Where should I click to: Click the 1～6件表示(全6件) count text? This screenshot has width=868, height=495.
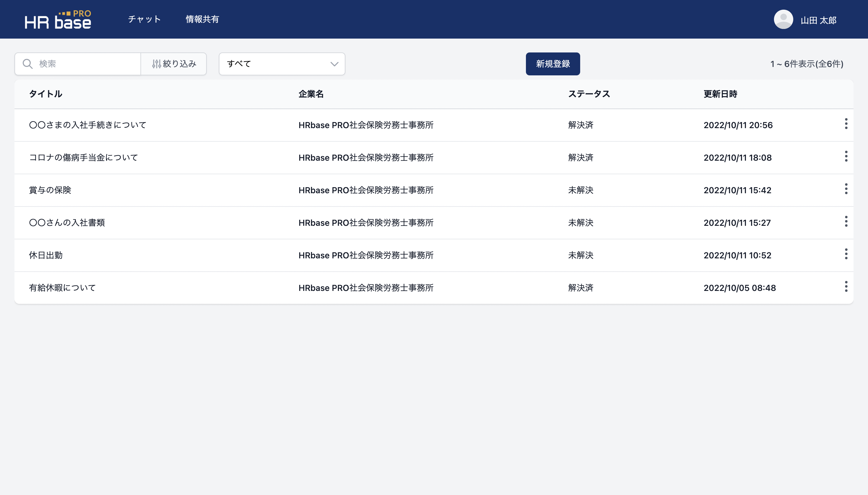tap(807, 64)
